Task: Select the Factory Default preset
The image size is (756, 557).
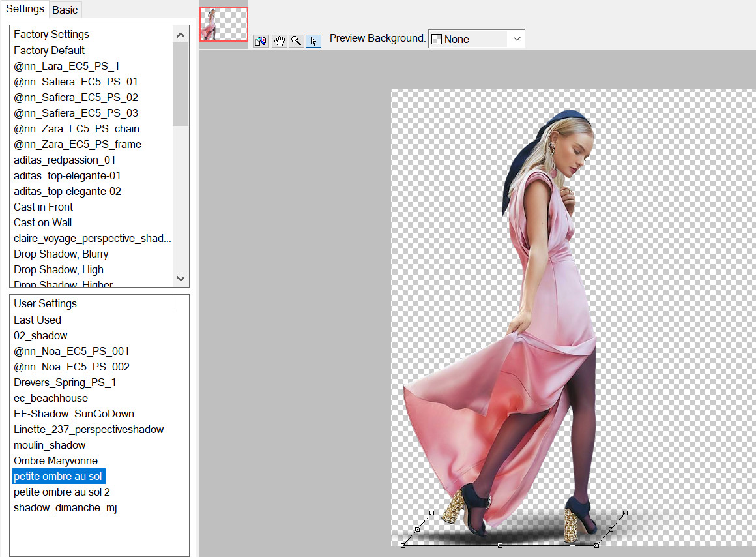Action: [50, 50]
